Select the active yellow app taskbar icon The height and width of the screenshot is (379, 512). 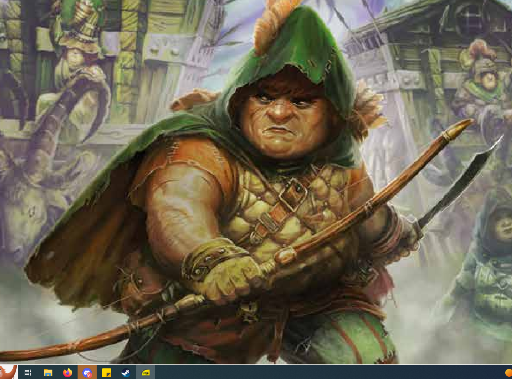(x=146, y=372)
